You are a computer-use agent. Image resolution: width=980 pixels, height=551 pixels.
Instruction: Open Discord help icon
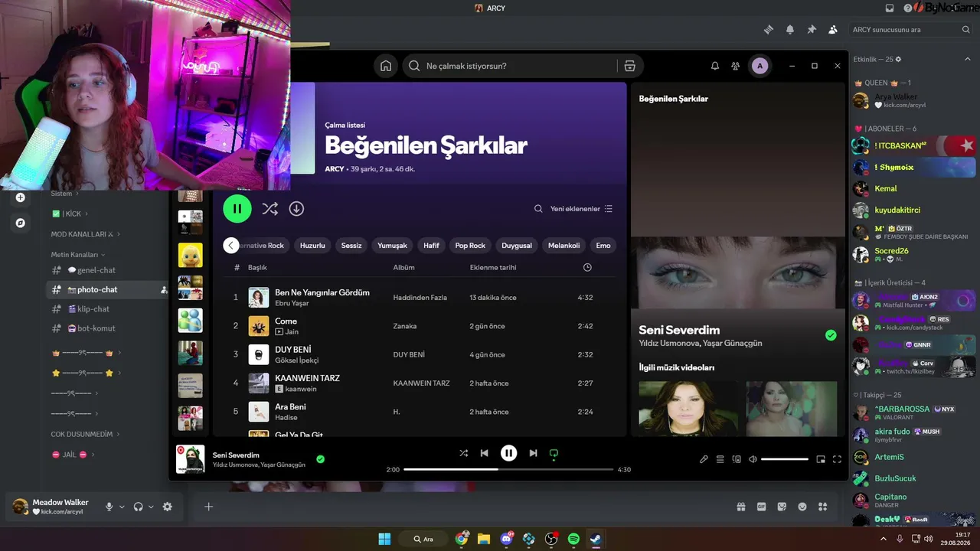tap(907, 8)
